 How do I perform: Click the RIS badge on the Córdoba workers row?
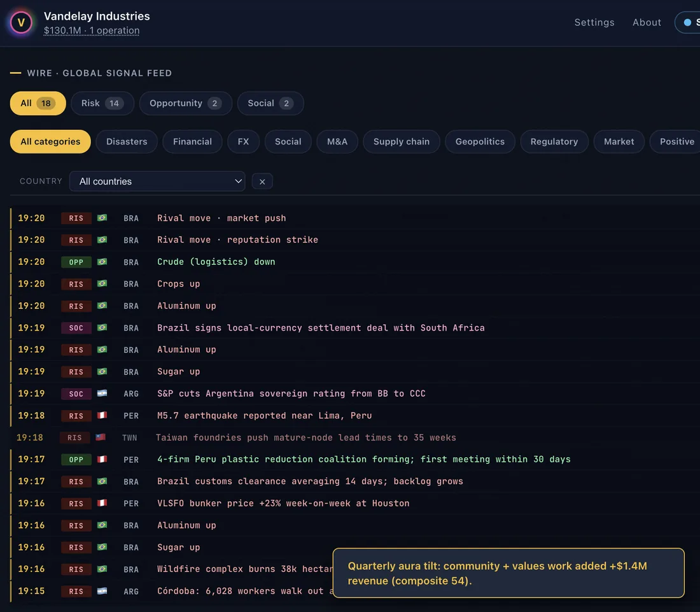pos(76,591)
